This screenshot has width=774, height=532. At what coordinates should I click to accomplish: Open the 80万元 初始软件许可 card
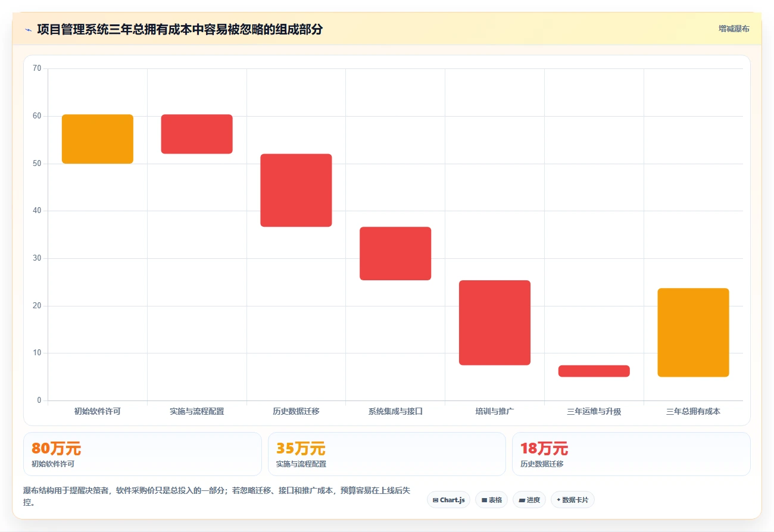142,454
